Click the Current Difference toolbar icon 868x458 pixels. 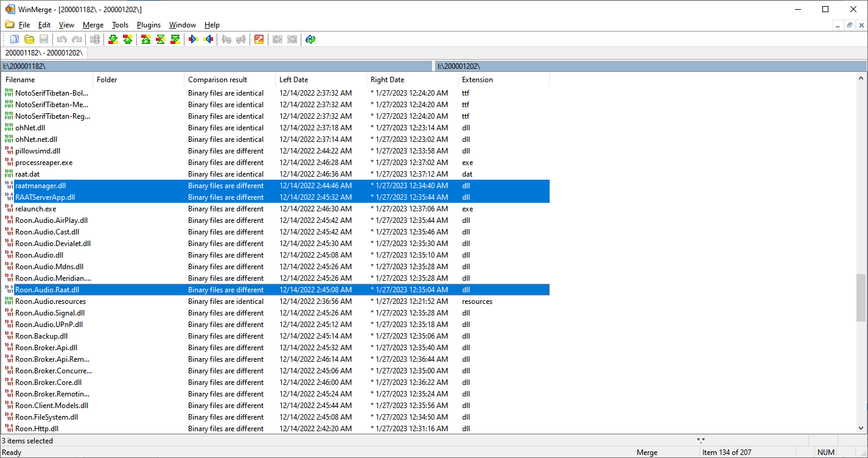(161, 40)
